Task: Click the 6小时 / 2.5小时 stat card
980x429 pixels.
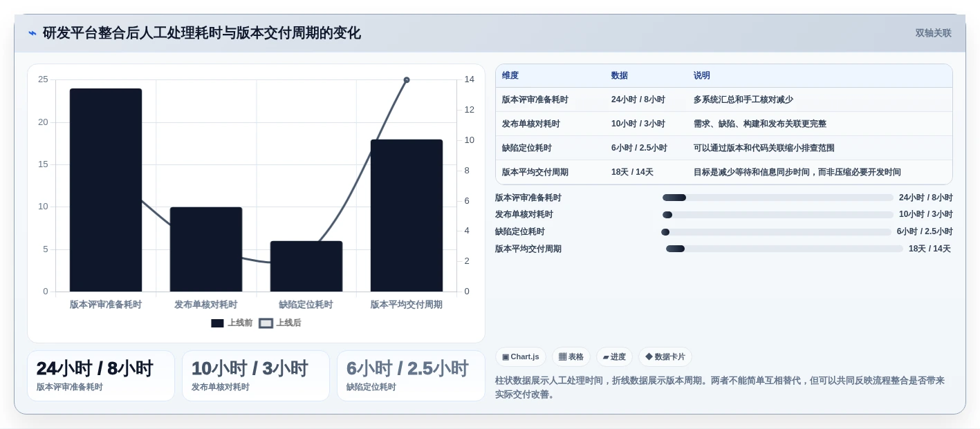Action: tap(411, 376)
